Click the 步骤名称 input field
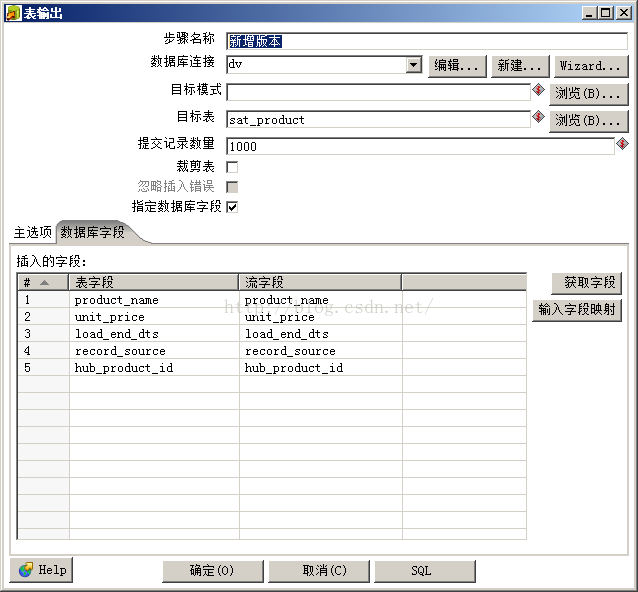Viewport: 638px width, 592px height. pos(427,41)
